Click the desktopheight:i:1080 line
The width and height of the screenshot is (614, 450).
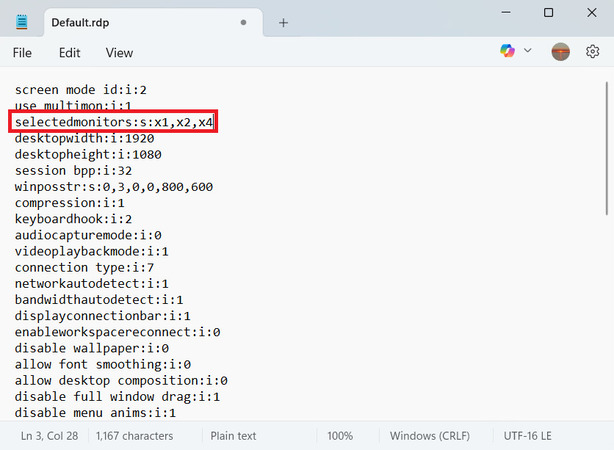point(88,154)
